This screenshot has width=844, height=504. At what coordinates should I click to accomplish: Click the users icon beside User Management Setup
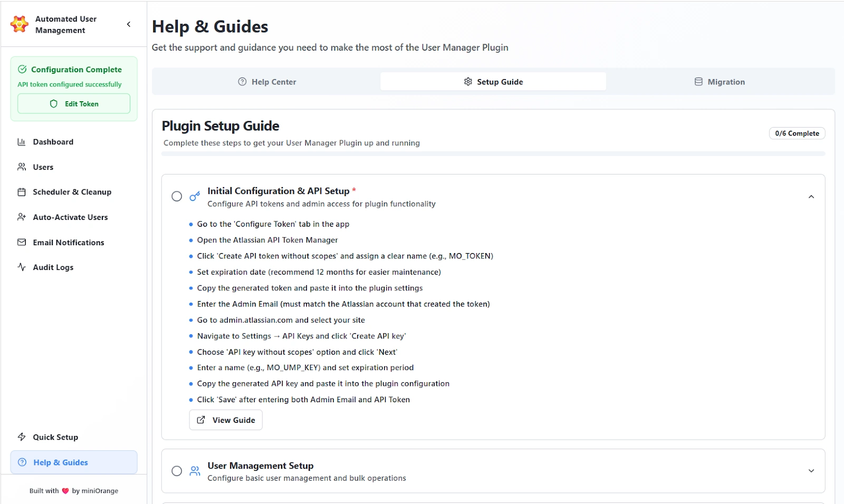coord(195,471)
